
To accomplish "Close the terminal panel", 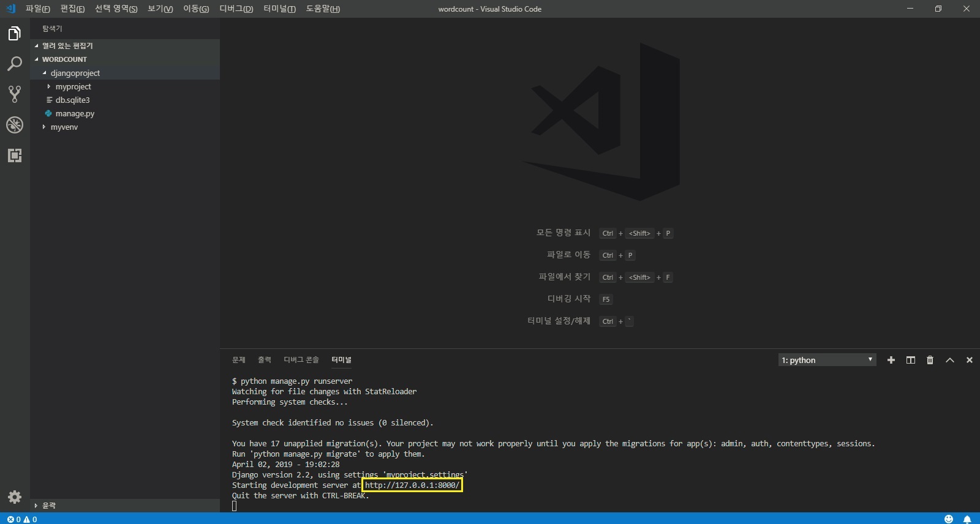I will 970,360.
